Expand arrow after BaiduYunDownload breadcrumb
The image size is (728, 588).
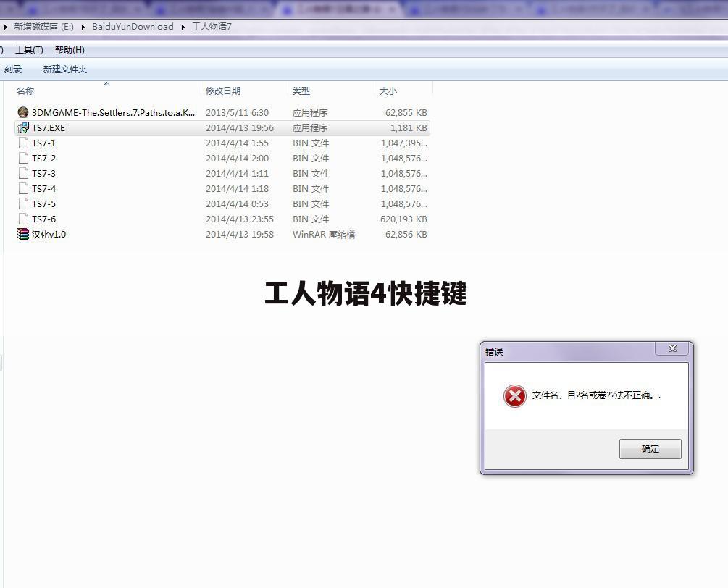183,27
